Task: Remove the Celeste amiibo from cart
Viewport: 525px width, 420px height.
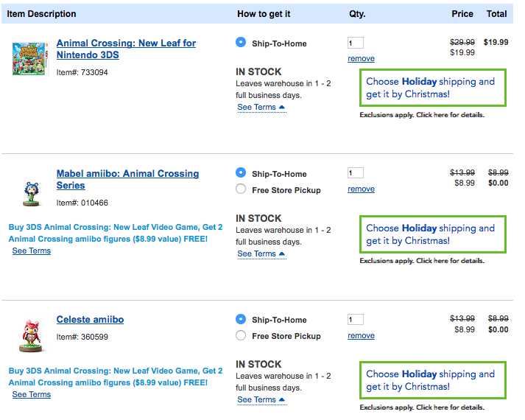Action: (x=361, y=336)
